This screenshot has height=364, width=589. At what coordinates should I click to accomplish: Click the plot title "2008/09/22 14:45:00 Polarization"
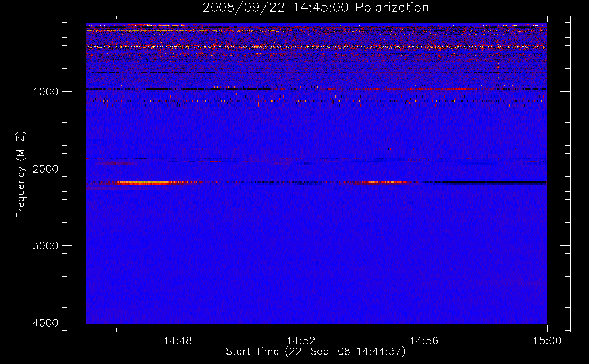(x=316, y=8)
